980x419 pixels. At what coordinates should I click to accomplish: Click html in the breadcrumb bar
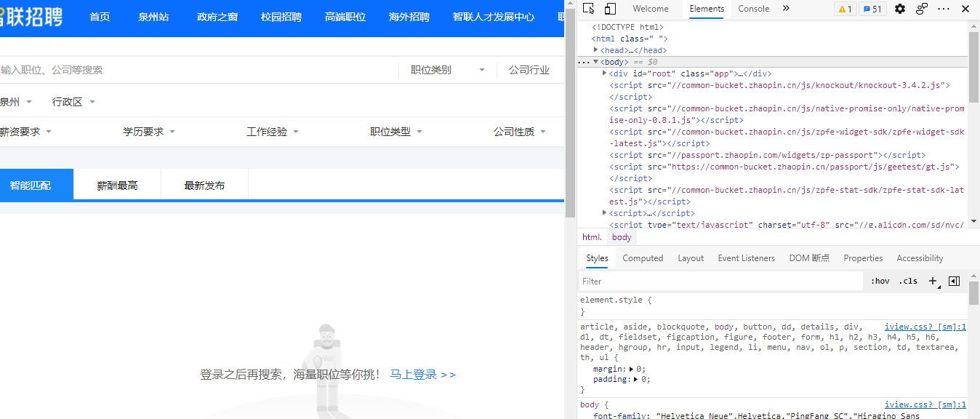click(592, 237)
